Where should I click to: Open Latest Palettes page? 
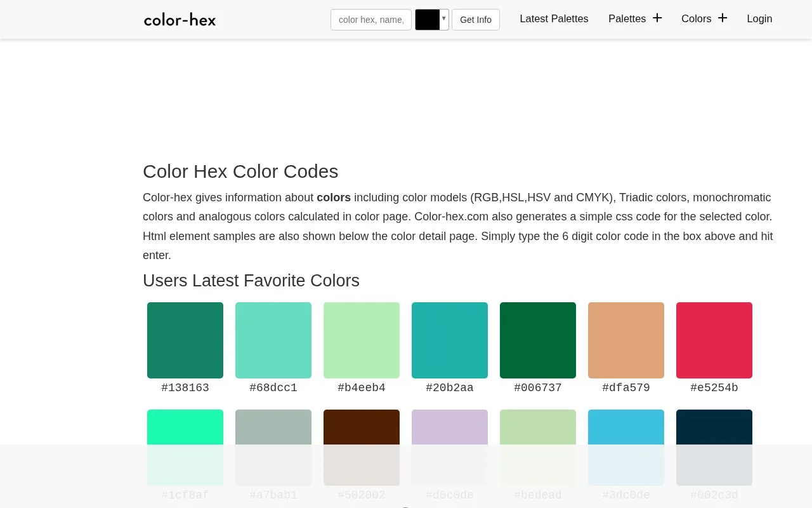[554, 19]
